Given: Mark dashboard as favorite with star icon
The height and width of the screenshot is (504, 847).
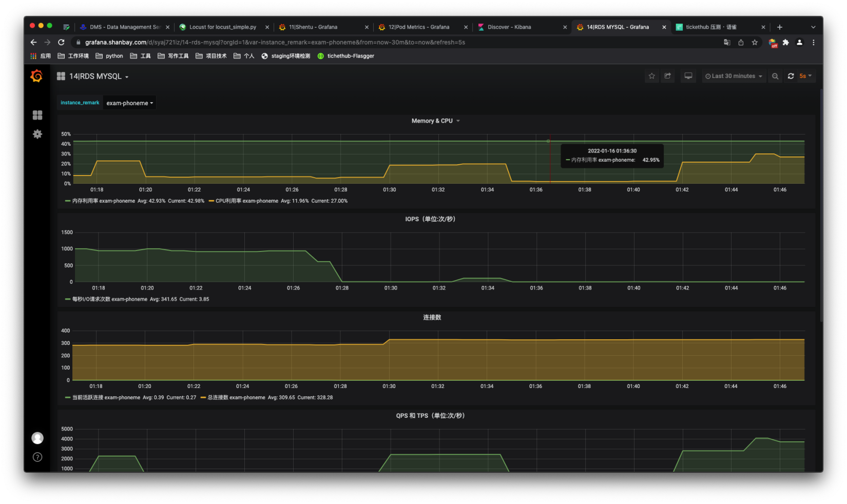Looking at the screenshot, I should (652, 76).
